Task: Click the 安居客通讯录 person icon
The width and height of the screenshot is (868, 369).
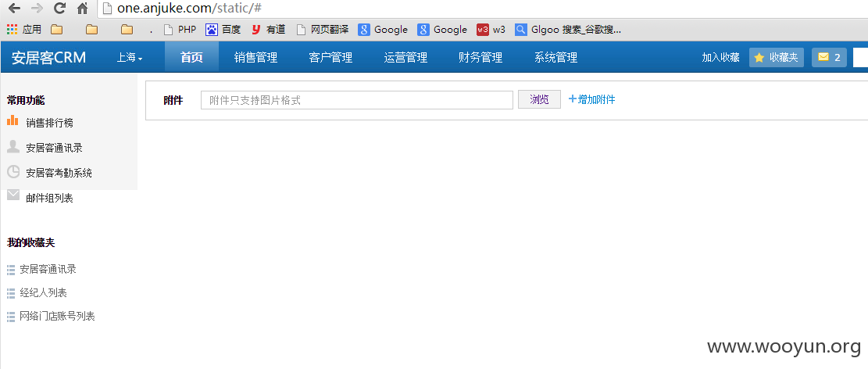Action: (x=13, y=146)
